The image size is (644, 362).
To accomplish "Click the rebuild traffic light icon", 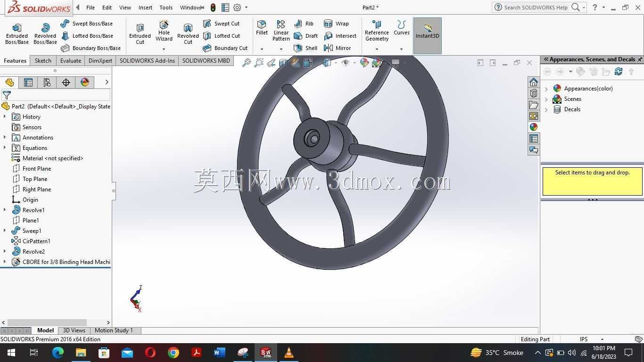I will point(213,8).
